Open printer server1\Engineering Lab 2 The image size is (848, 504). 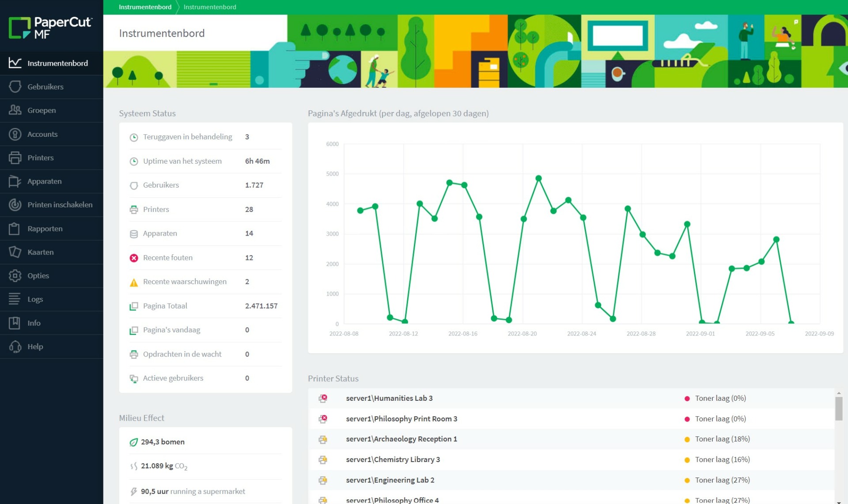coord(390,480)
